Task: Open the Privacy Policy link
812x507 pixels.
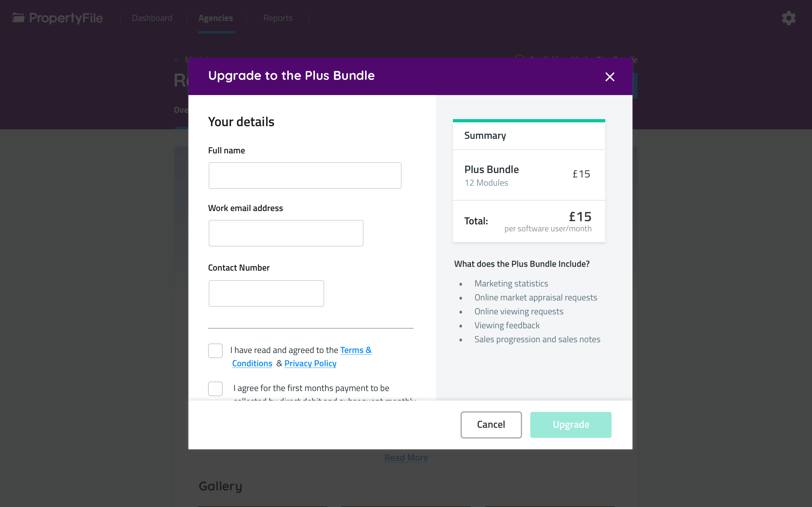Action: pyautogui.click(x=310, y=363)
